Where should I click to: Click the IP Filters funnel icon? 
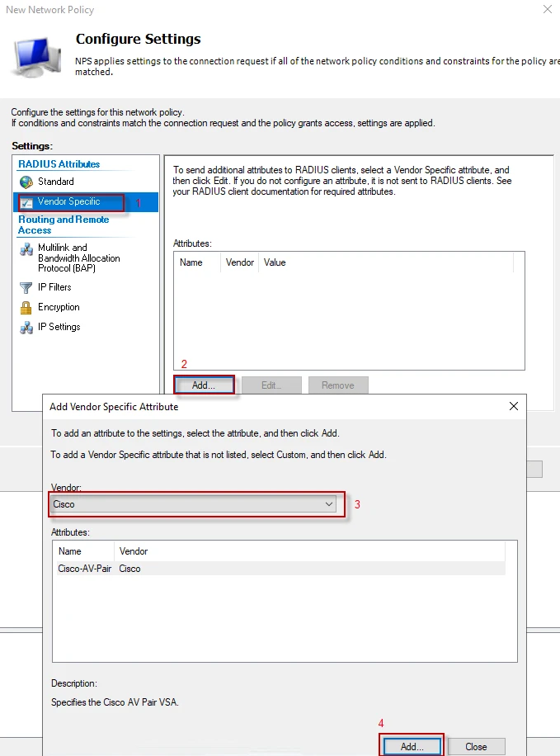(x=26, y=287)
